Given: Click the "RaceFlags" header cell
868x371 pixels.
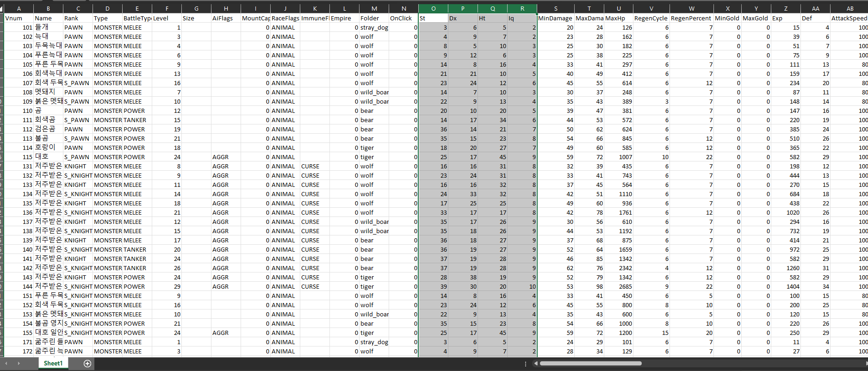Looking at the screenshot, I should tap(285, 19).
